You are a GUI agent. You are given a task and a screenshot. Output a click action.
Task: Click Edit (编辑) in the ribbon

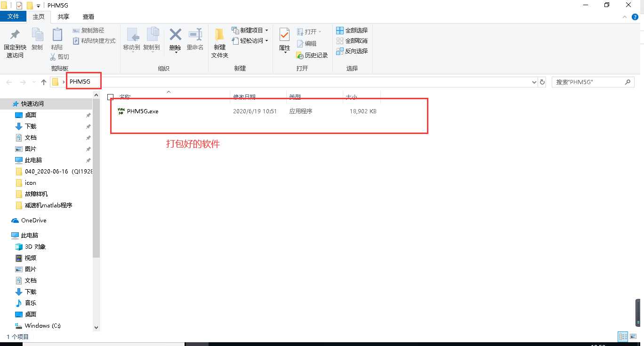pos(306,43)
